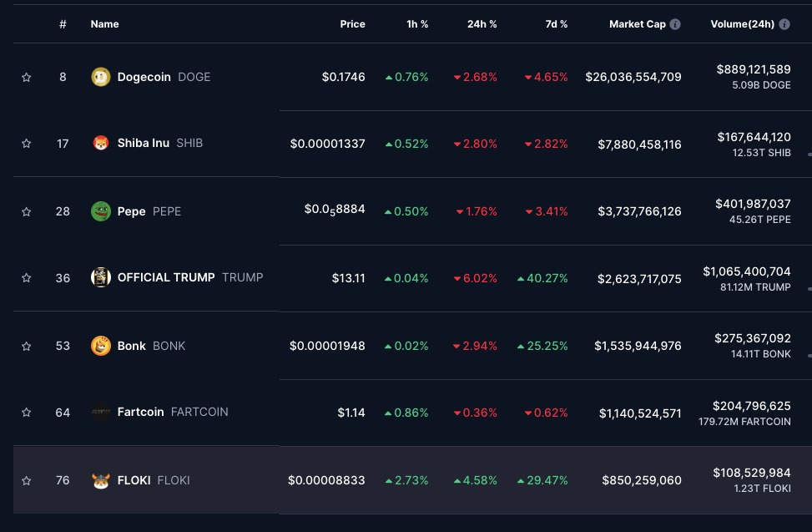
Task: Sort by the 24h % column header
Action: tap(482, 24)
